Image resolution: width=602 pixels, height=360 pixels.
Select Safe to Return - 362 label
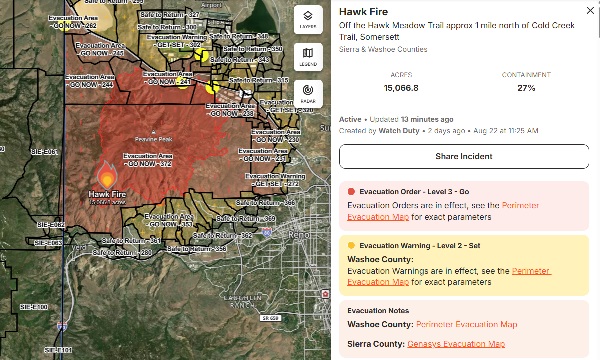point(222,235)
